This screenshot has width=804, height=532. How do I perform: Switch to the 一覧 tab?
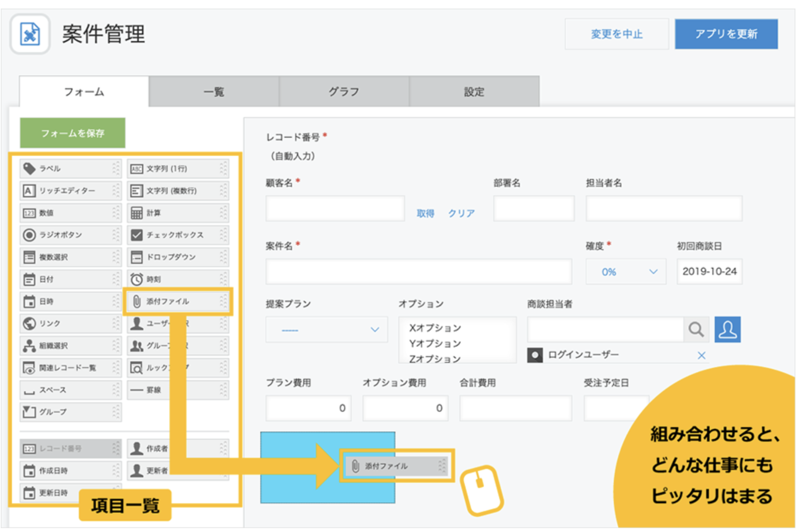coord(214,92)
